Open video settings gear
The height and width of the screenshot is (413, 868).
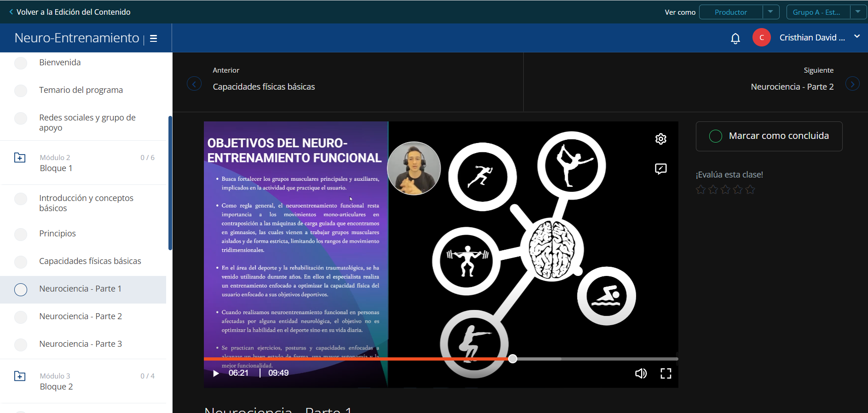click(x=661, y=139)
